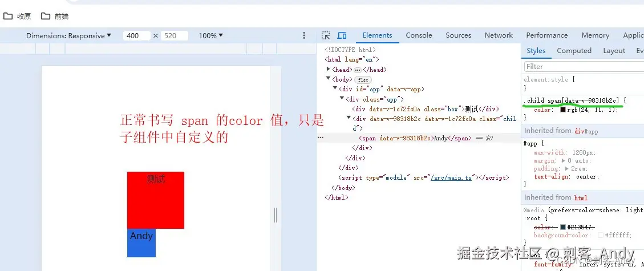Select the Computed sub-tab

[x=574, y=51]
